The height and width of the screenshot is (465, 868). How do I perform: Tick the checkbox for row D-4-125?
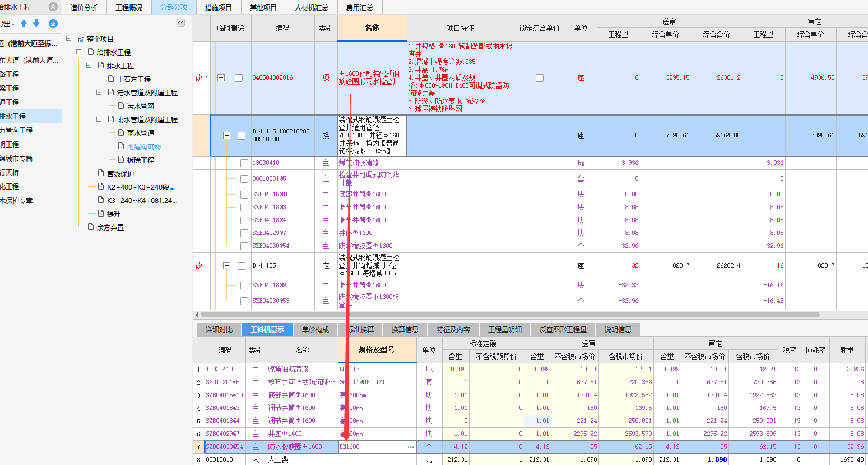[242, 266]
